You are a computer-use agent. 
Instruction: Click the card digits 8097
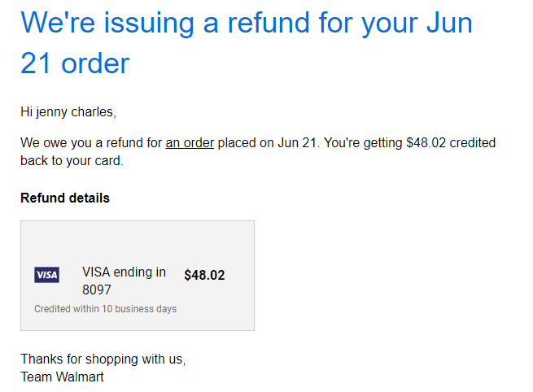[x=97, y=290]
